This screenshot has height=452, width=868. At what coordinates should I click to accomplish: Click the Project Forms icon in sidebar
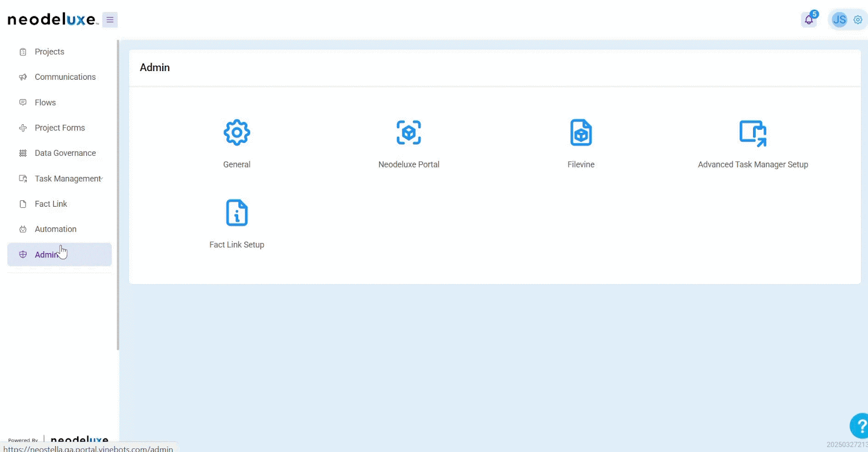point(23,128)
